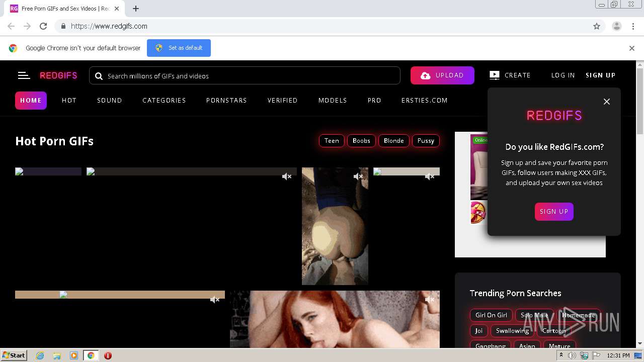Image resolution: width=644 pixels, height=362 pixels.
Task: Open the hamburger menu beside the site logo
Action: click(24, 75)
